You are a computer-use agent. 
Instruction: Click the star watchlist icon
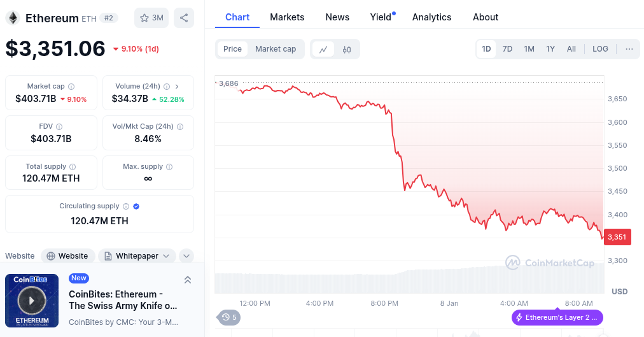point(145,18)
